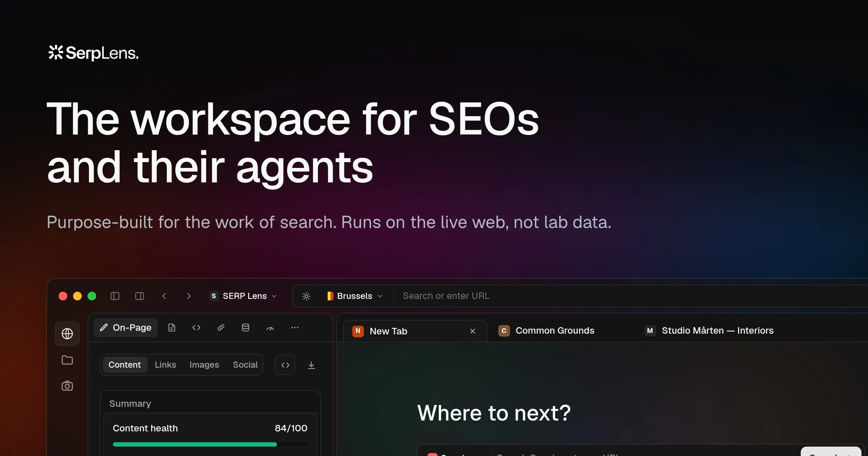Click the yellow minimize window button

77,296
